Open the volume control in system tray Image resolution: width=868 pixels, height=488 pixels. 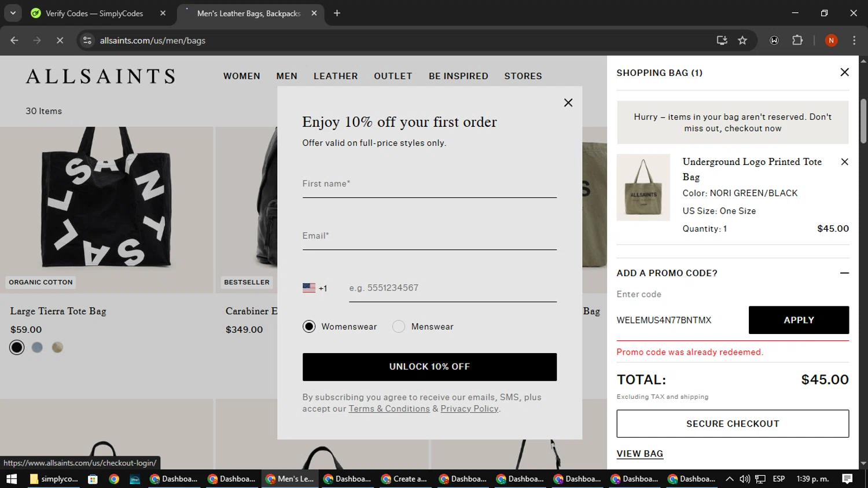(x=745, y=479)
